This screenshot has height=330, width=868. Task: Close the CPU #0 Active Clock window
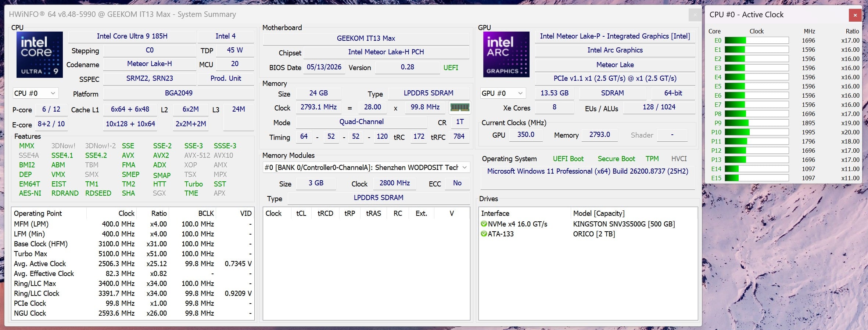855,15
